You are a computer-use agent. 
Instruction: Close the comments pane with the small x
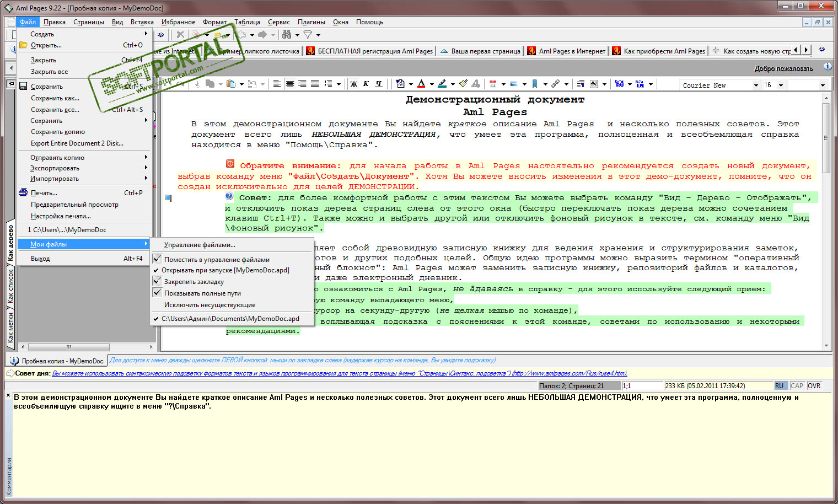8,396
